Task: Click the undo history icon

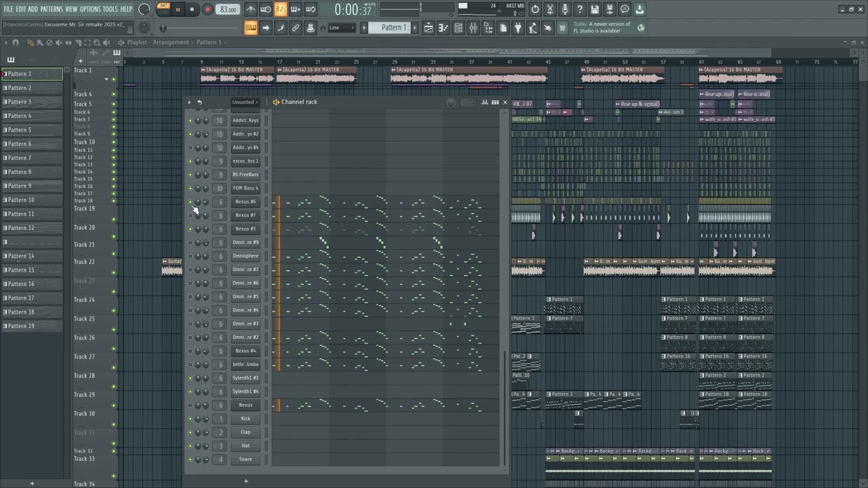Action: click(535, 9)
